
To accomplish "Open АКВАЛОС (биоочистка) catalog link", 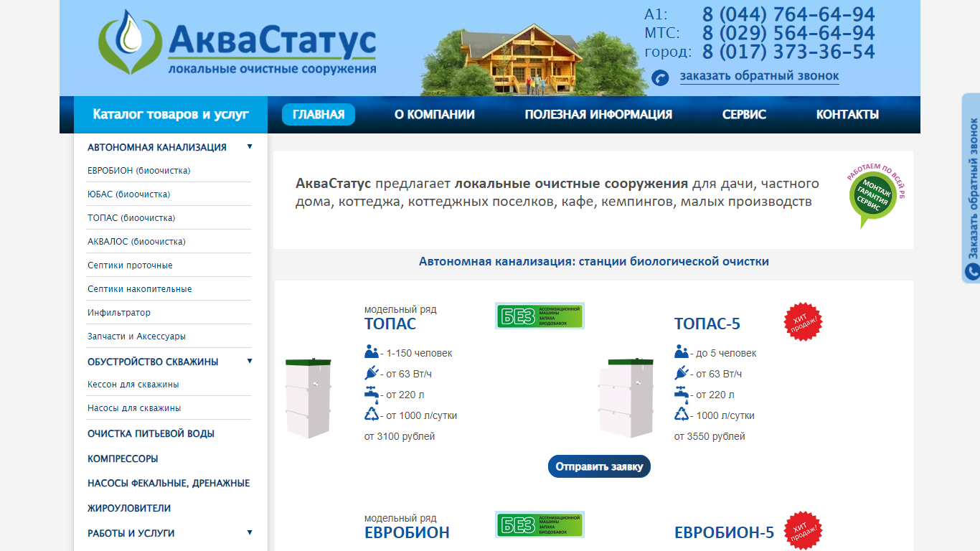I will click(x=136, y=242).
